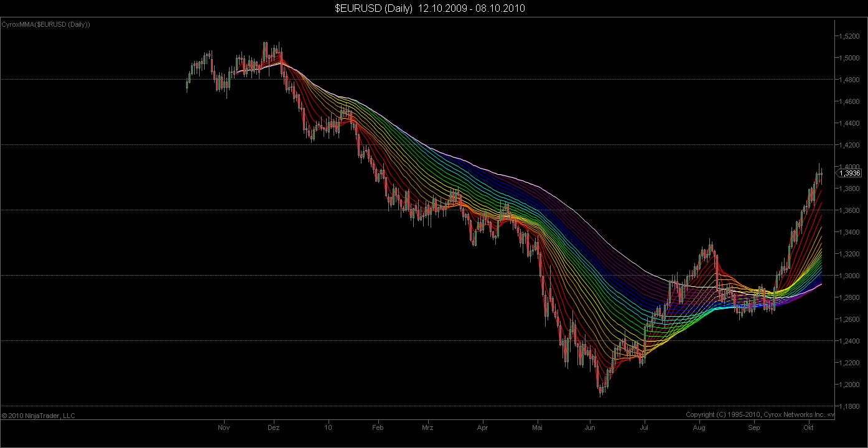Select the Jun label on time axis

[590, 428]
